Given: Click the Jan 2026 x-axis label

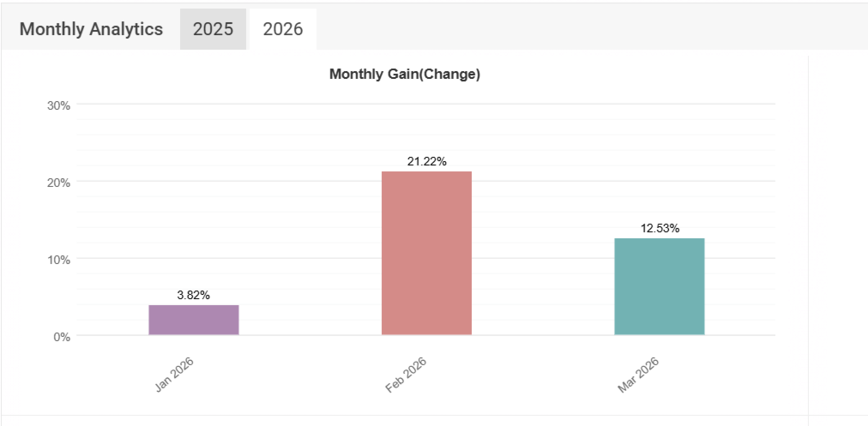Looking at the screenshot, I should [x=176, y=375].
